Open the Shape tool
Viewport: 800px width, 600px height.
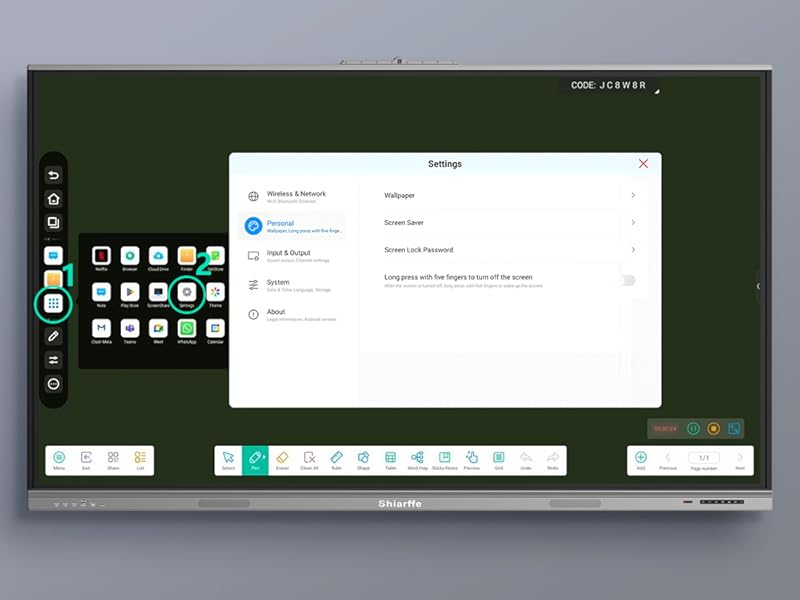[363, 460]
